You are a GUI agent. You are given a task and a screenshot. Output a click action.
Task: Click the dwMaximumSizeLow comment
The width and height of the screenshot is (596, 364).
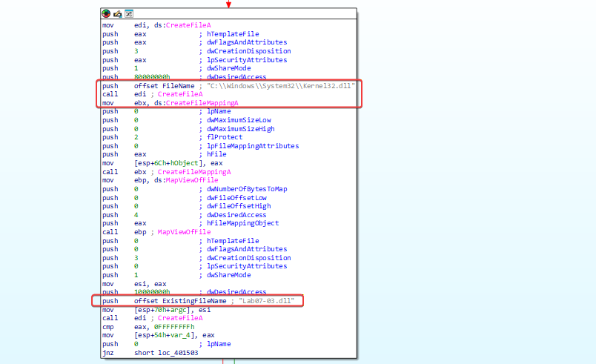point(239,120)
